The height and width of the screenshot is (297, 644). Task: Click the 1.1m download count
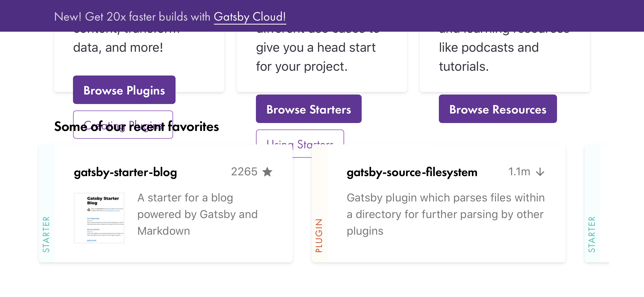point(519,172)
